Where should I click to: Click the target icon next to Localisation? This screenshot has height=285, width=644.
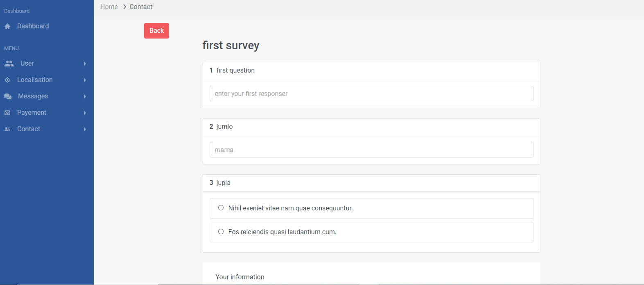[x=7, y=80]
